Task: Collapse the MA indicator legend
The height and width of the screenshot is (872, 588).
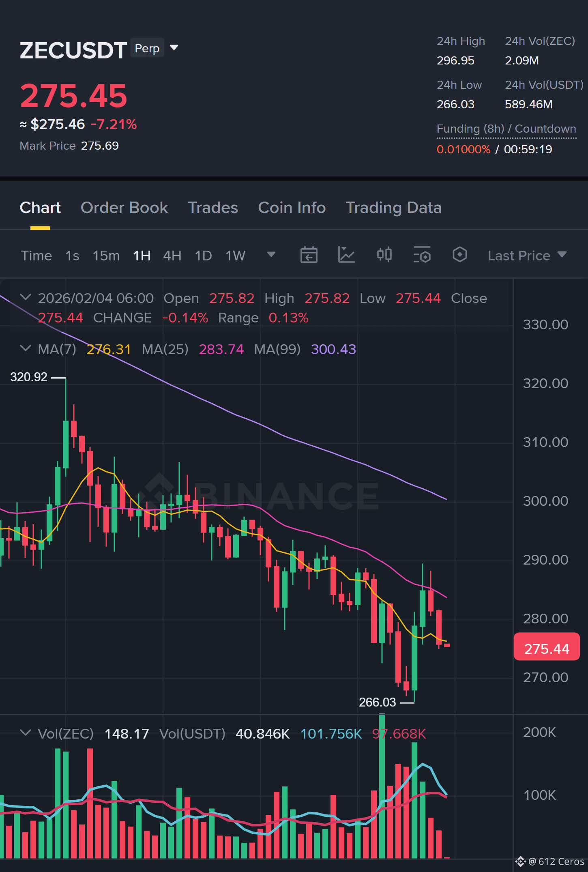Action: (26, 348)
